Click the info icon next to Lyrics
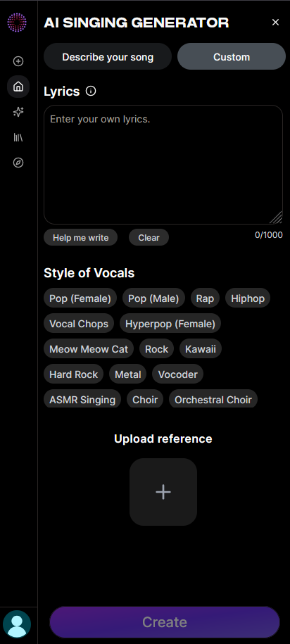The image size is (290, 644). coord(91,91)
